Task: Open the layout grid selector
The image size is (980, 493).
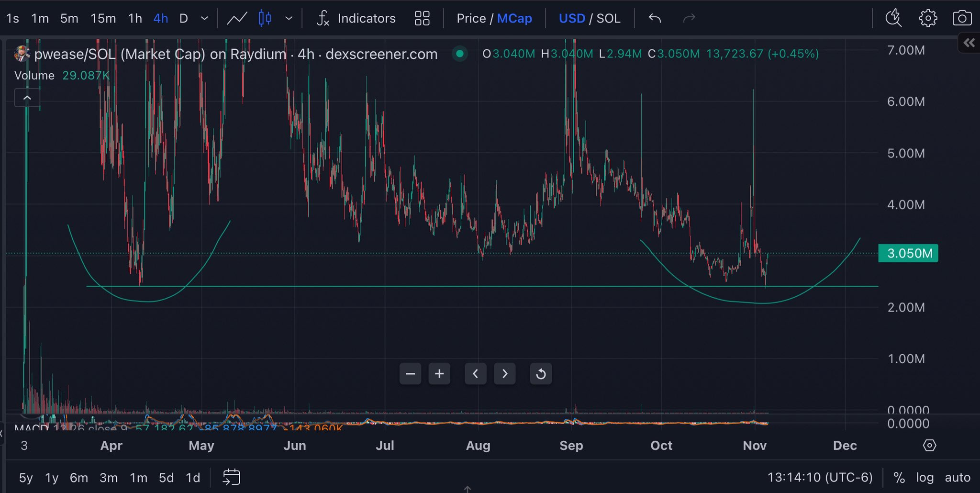Action: pyautogui.click(x=422, y=19)
